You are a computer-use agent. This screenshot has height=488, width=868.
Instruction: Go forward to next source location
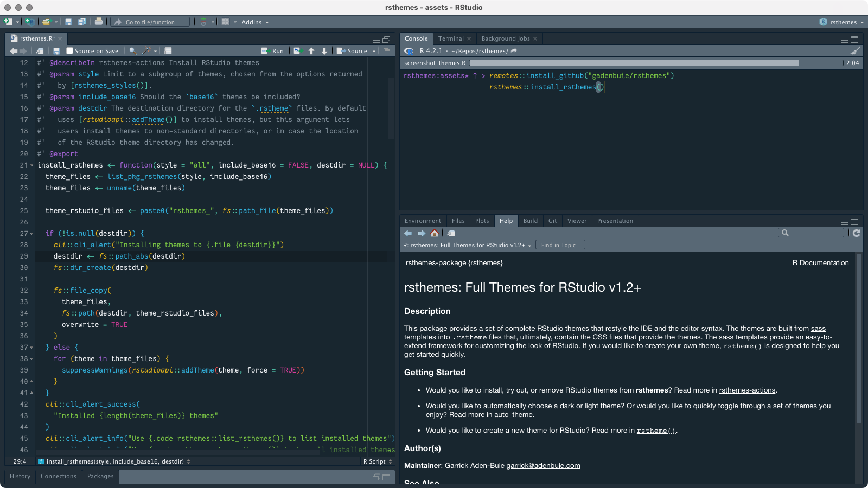tap(23, 51)
